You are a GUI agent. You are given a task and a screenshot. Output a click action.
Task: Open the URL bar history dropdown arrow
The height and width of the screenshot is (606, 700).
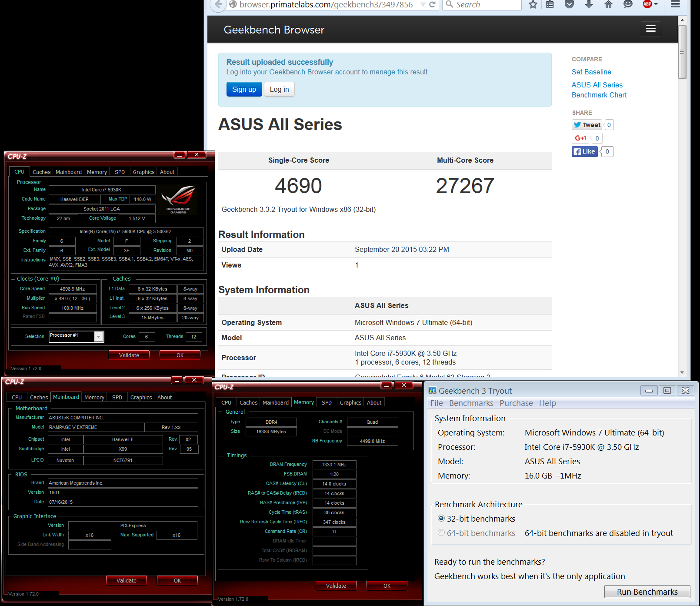click(x=423, y=4)
